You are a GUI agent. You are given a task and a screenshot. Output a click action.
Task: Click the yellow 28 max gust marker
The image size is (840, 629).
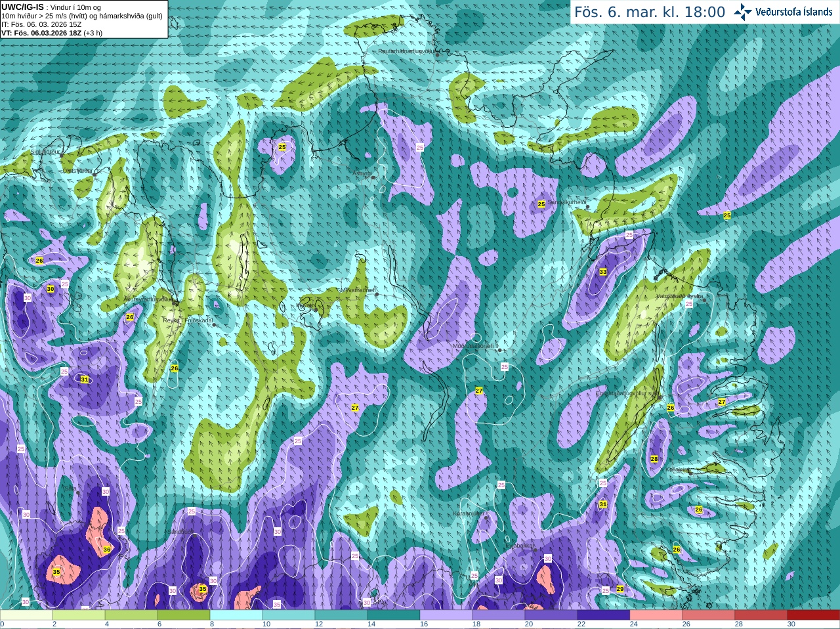(x=654, y=459)
